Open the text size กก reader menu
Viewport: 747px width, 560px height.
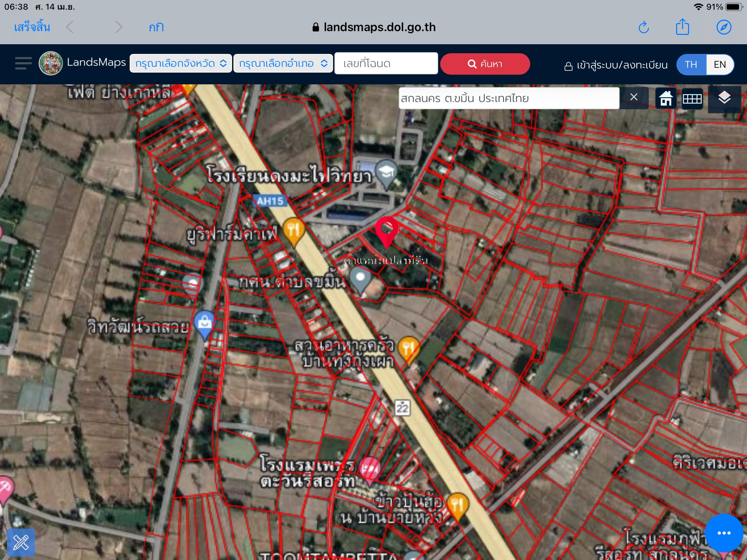point(156,27)
